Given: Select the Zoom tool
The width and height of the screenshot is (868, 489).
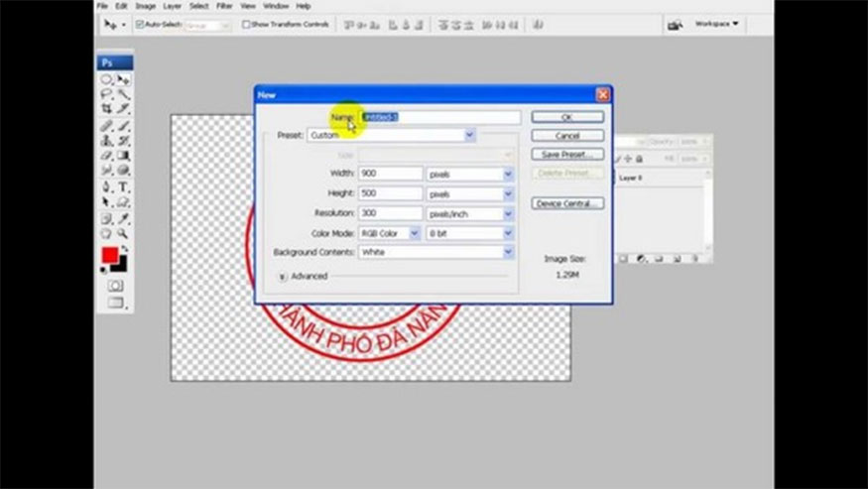Looking at the screenshot, I should [123, 234].
